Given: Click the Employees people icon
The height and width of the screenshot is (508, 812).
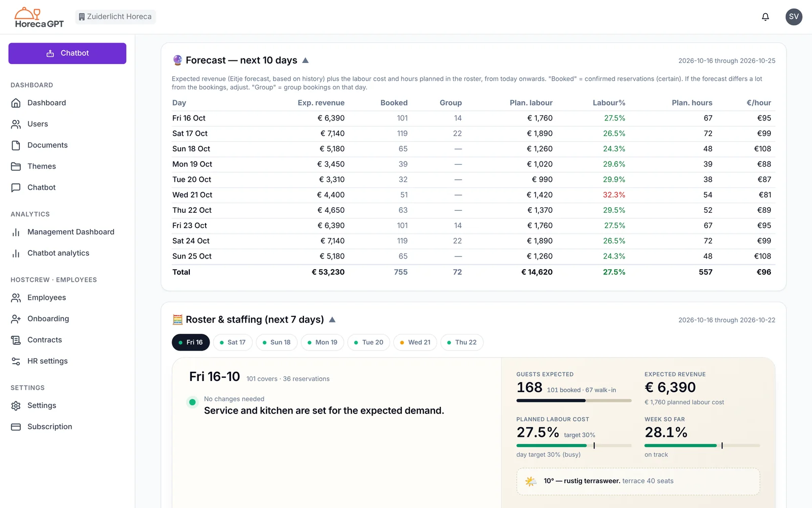Looking at the screenshot, I should pos(16,298).
